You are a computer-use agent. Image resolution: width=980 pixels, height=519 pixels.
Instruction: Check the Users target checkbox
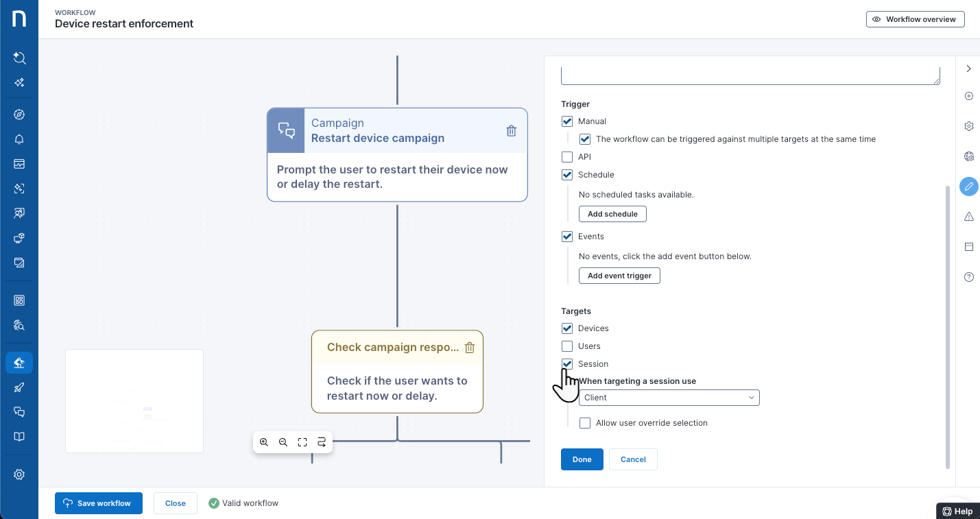pos(567,346)
